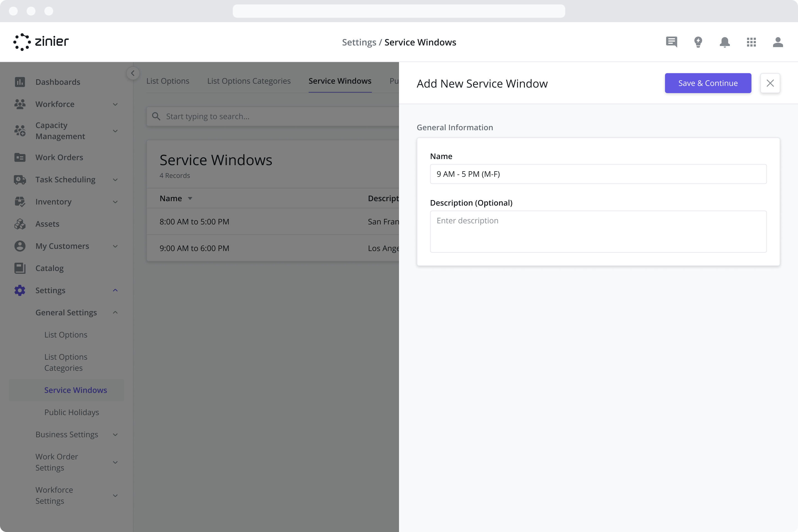Click the Assets cubes icon
Screen dimensions: 798x532
click(x=20, y=224)
